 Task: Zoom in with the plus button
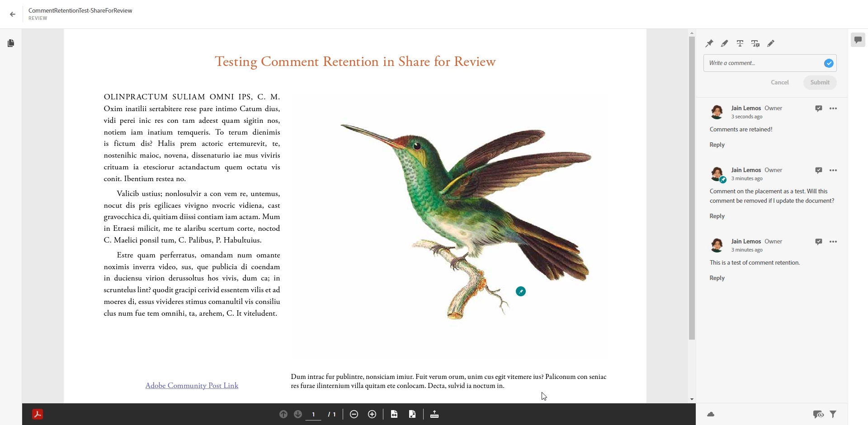pyautogui.click(x=372, y=414)
